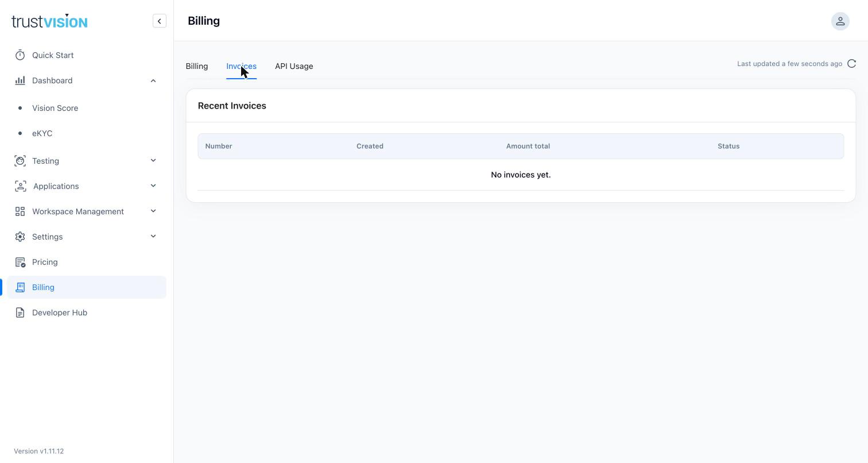Click Dashboard label in sidebar
The width and height of the screenshot is (868, 463).
click(52, 80)
